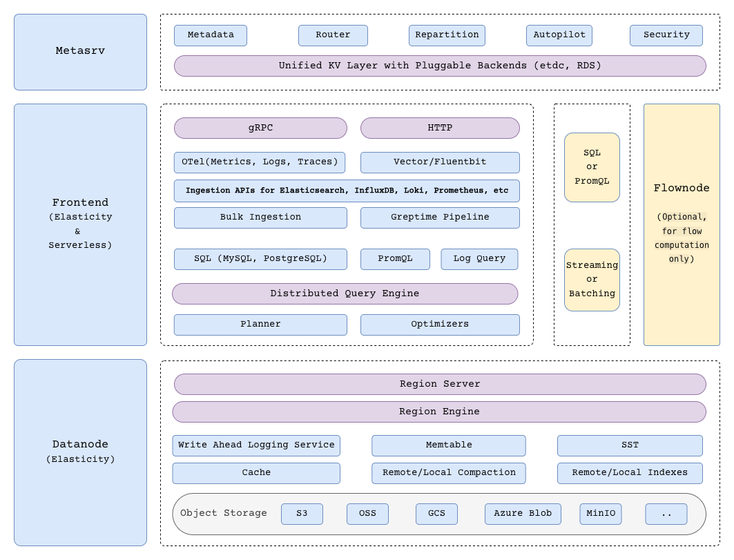Select the Distributed Query Engine bar
Viewport: 734px width, 560px height.
[x=345, y=293]
